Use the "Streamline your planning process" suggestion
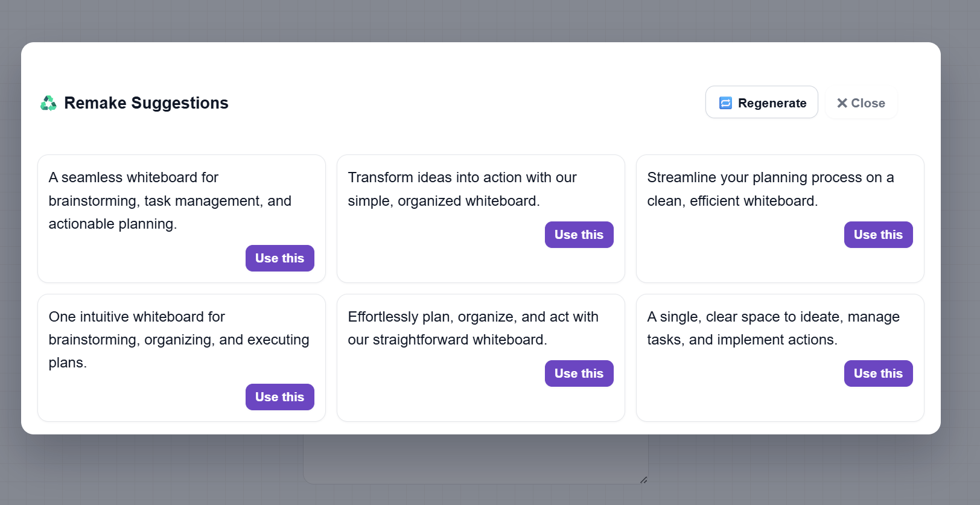Image resolution: width=980 pixels, height=505 pixels. pos(878,235)
